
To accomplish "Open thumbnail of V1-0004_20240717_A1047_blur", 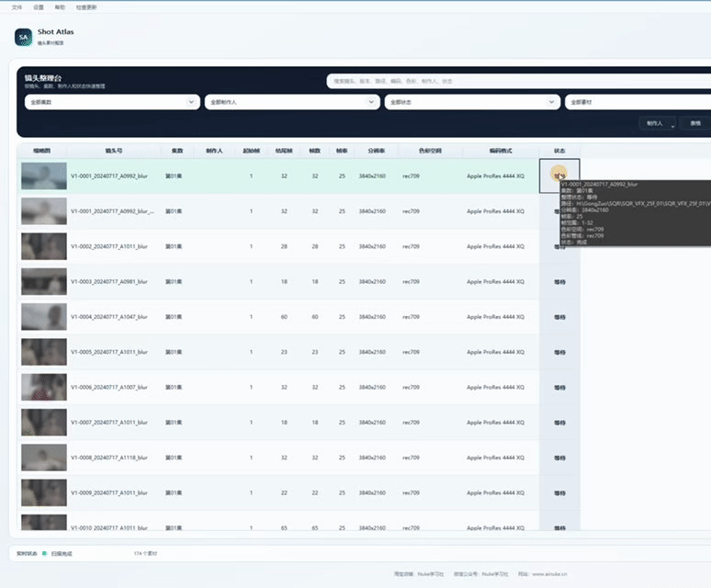I will pyautogui.click(x=44, y=317).
